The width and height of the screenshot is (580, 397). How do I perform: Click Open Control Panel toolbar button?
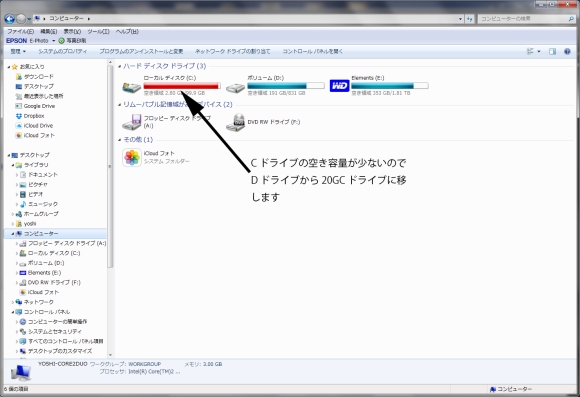click(313, 51)
